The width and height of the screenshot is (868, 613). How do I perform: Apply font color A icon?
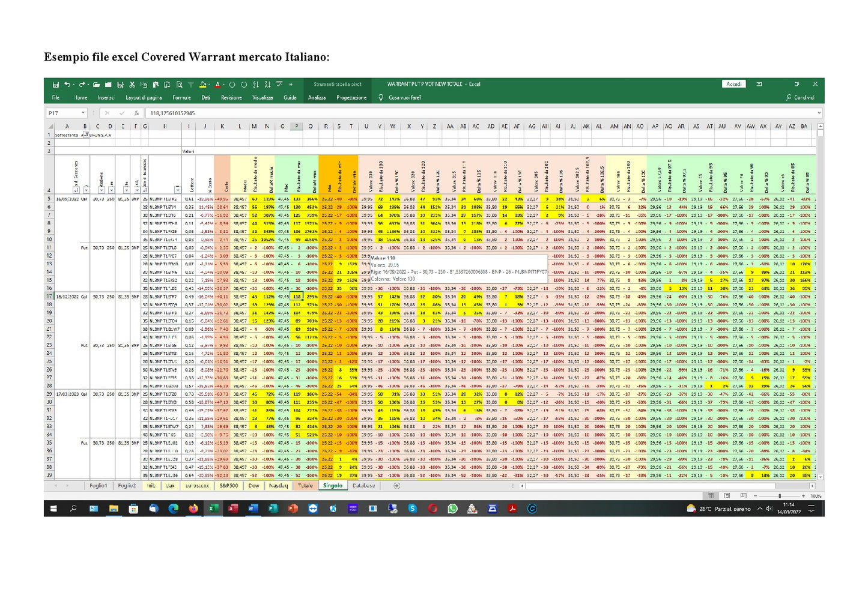(x=217, y=85)
